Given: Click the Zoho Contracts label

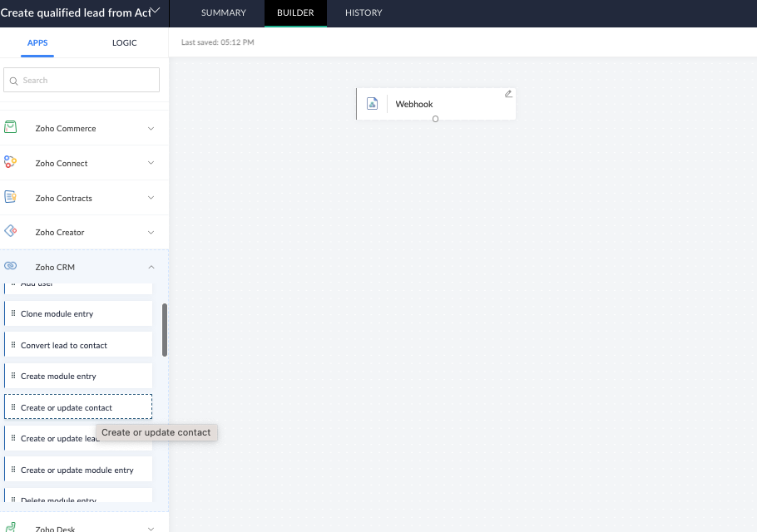Looking at the screenshot, I should [64, 198].
